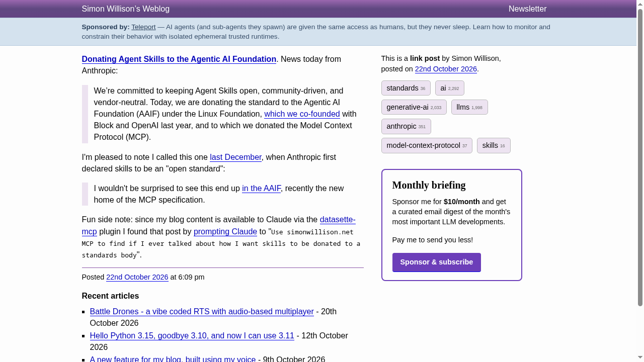Open 'A new feature for my blog' article
Viewport: 644px width, 362px height.
point(173,359)
